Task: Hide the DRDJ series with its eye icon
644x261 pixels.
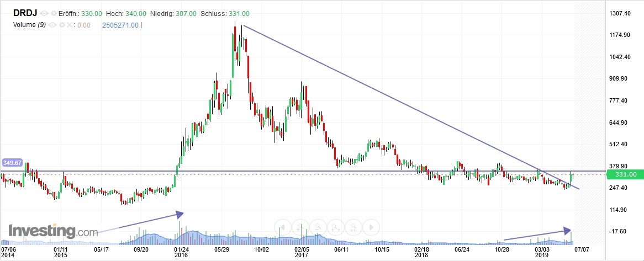Action: point(44,14)
